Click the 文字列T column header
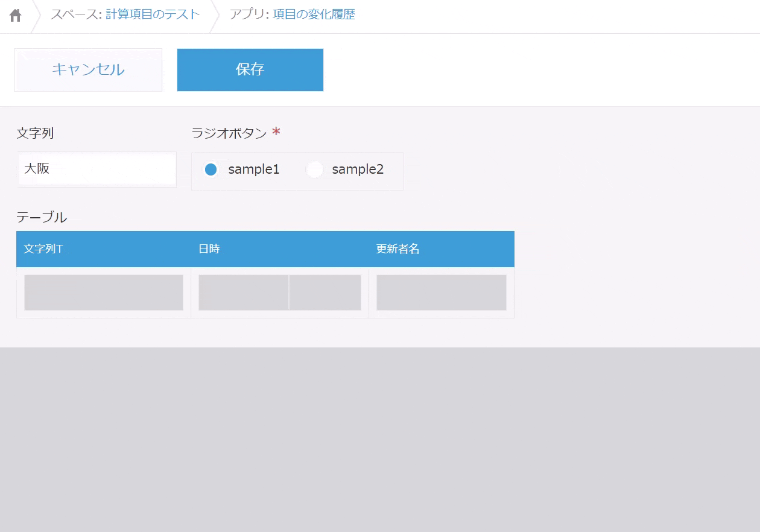760x532 pixels. [x=104, y=249]
